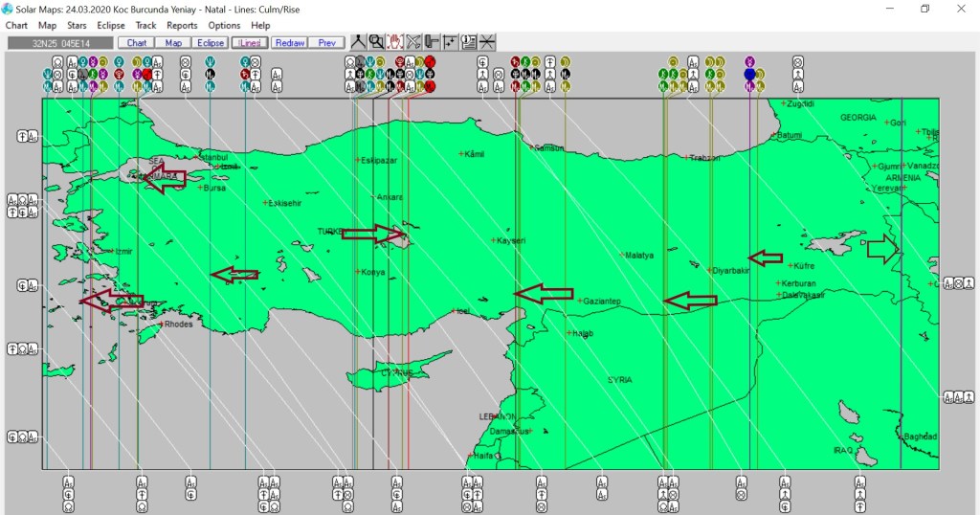Click the hammer-shaped toolbar icon
The height and width of the screenshot is (515, 980).
point(432,42)
